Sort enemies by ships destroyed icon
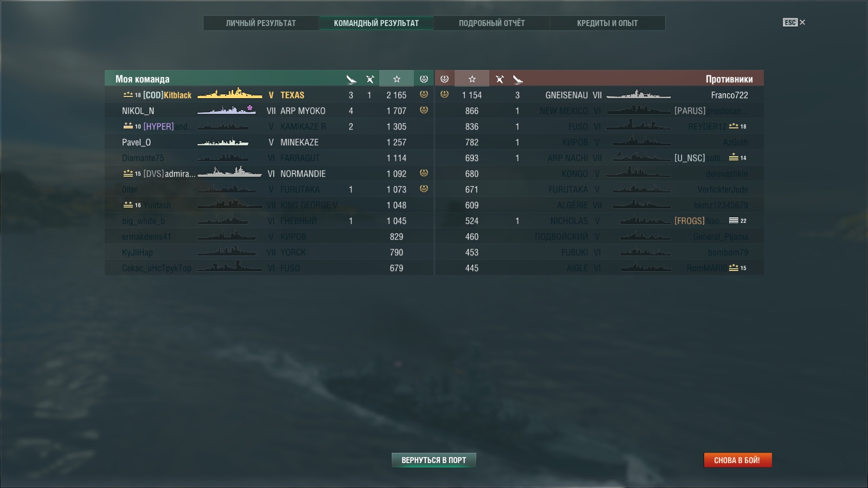Screen dimensions: 868x488 (500, 79)
